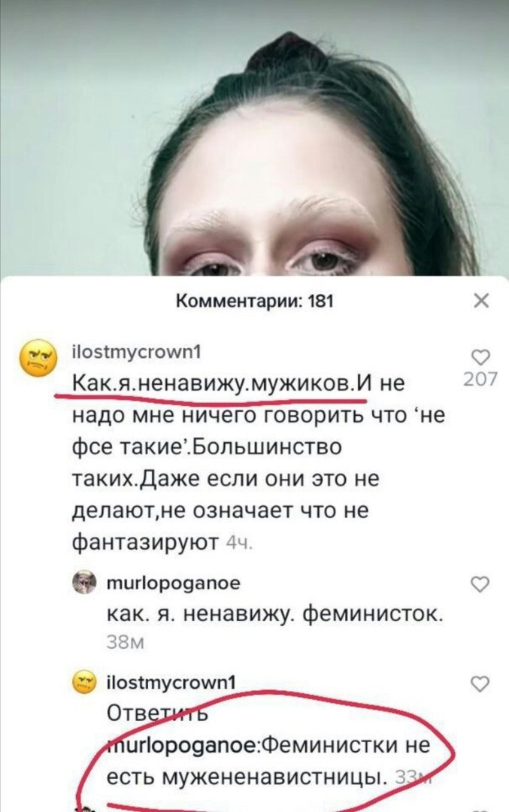Tap heart on ilostmycrown1's reply comment
Image resolution: width=509 pixels, height=812 pixels.
tap(480, 684)
